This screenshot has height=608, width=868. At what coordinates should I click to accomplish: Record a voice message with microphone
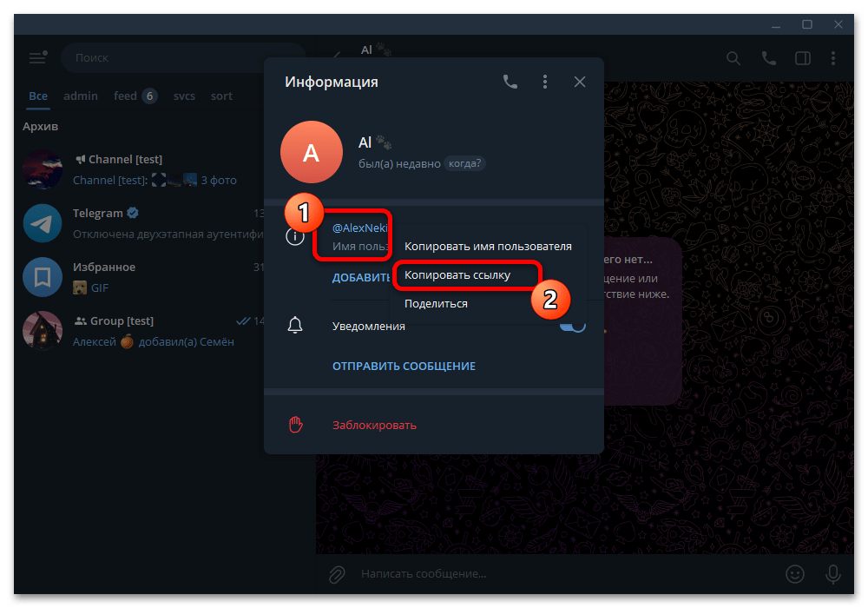click(833, 574)
